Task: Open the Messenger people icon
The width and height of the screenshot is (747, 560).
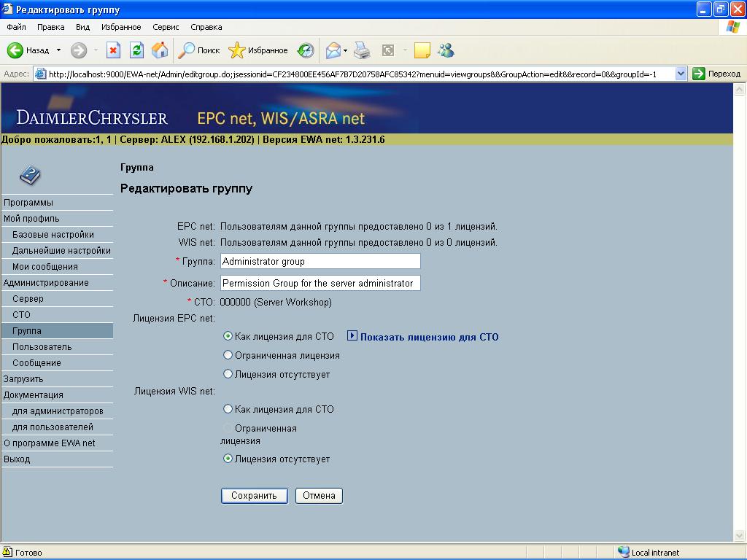Action: 446,50
